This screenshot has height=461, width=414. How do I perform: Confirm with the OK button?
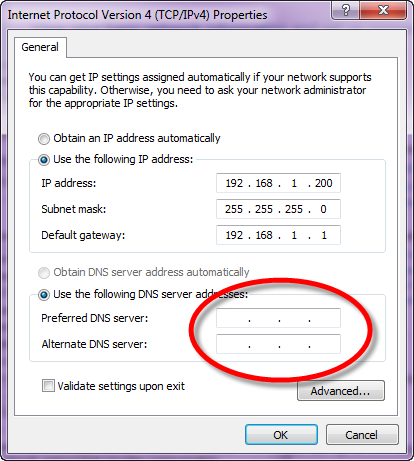[281, 435]
